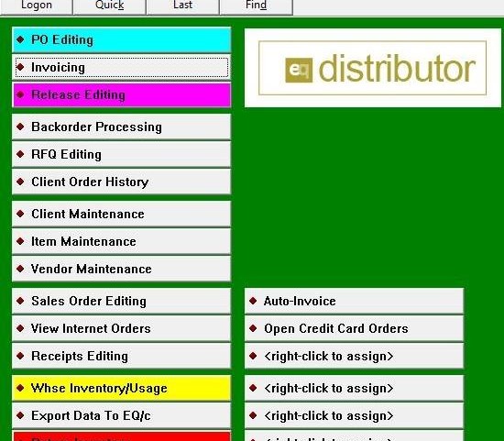This screenshot has height=441, width=504.
Task: Open Backorder Processing
Action: [121, 127]
